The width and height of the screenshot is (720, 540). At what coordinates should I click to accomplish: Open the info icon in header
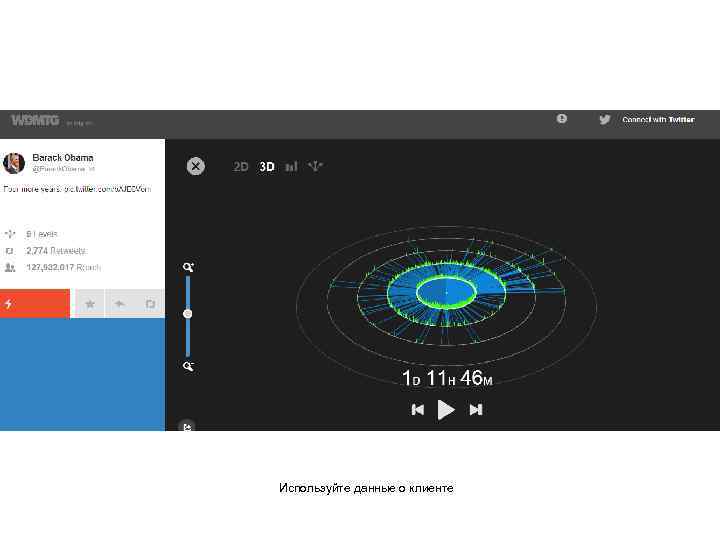point(562,119)
